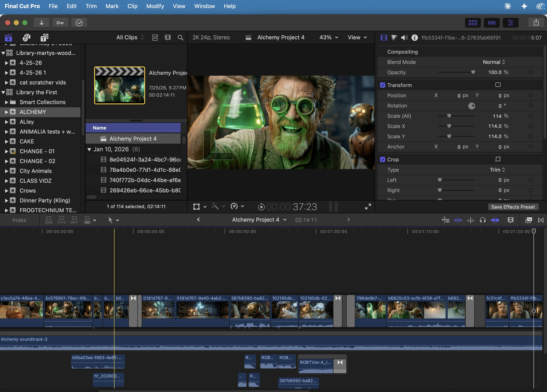Show the Libraries sidebar clapper icon

8,37
